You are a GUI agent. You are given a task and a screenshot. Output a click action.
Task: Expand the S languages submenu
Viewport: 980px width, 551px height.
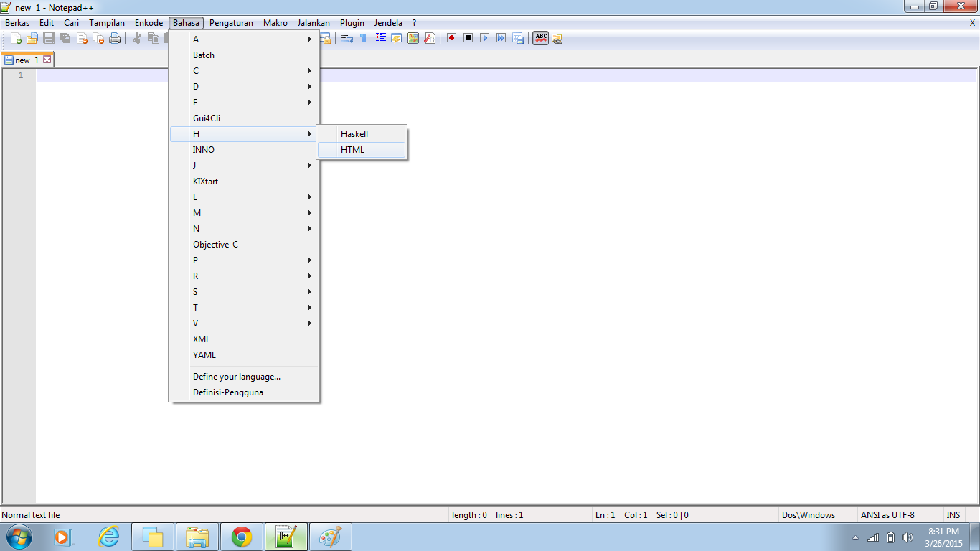(244, 292)
